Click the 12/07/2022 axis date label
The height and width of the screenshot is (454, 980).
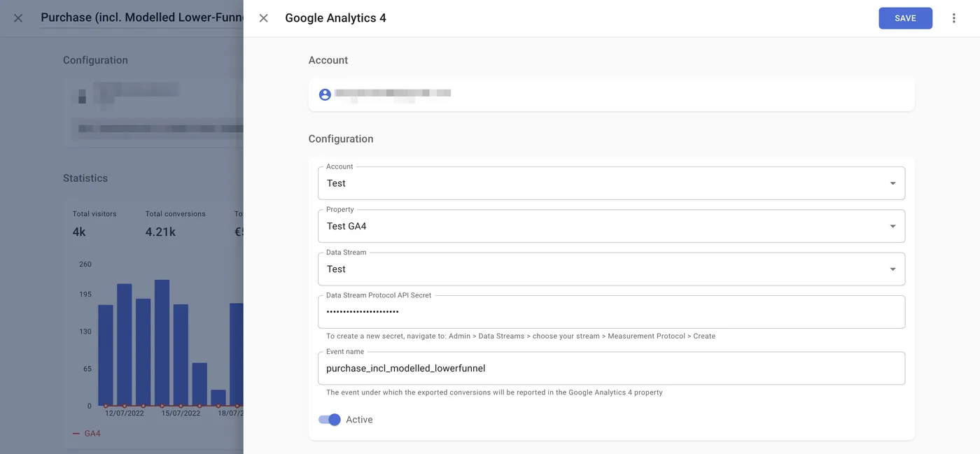[124, 412]
